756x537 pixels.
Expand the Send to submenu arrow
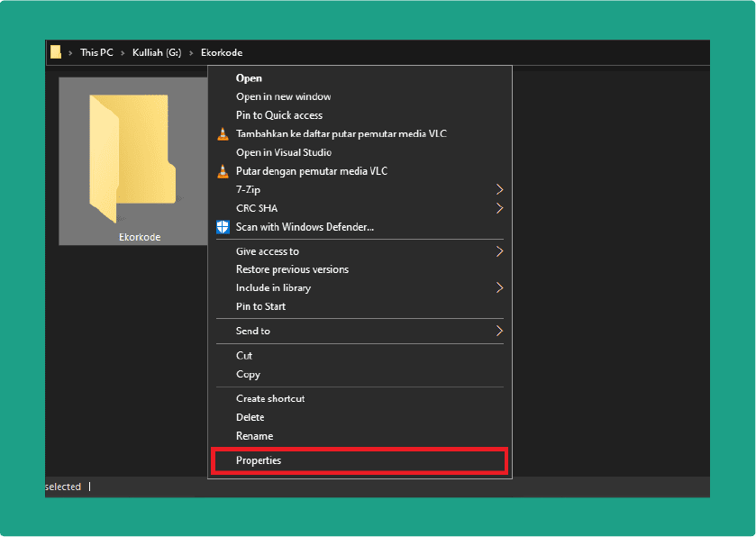[499, 331]
